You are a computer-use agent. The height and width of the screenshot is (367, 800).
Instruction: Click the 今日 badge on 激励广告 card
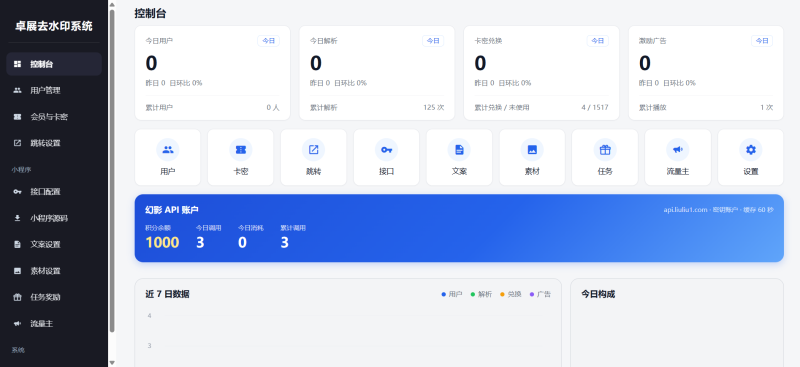[762, 41]
